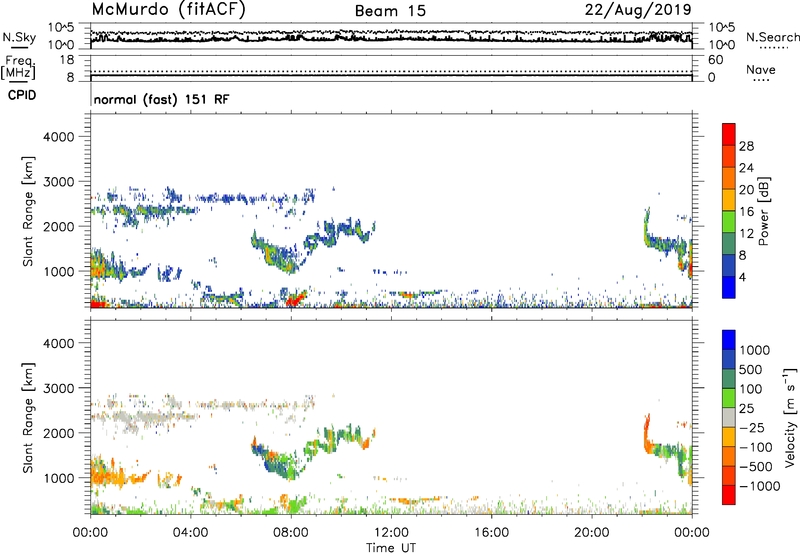
Task: Click the 18 tick on frequency axis
Action: click(x=67, y=60)
